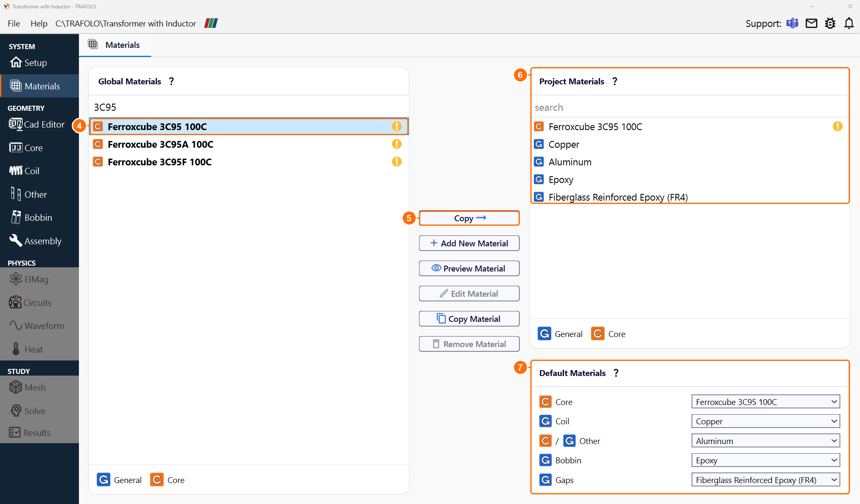Screen dimensions: 860x504
Task: Open the Other default material dropdown
Action: pos(766,441)
